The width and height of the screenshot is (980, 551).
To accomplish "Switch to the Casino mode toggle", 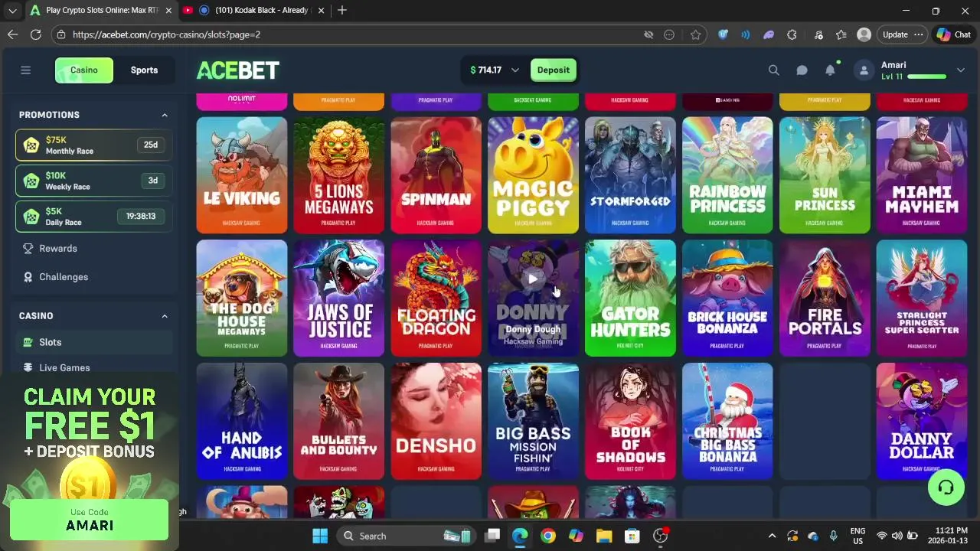I will click(x=84, y=70).
